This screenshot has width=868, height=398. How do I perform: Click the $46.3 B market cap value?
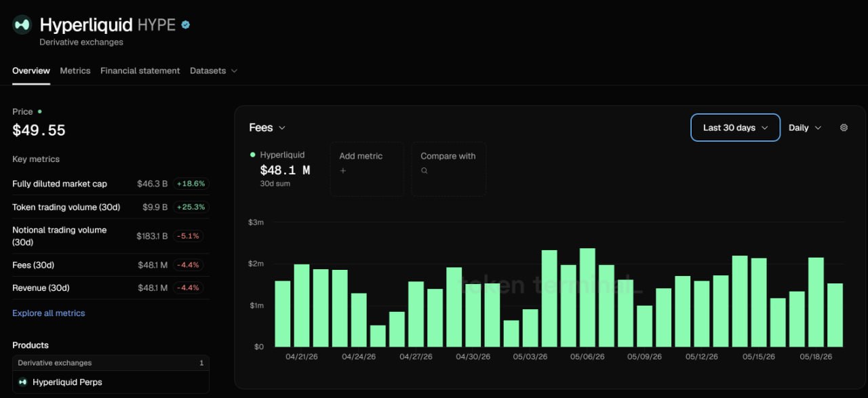coord(152,184)
